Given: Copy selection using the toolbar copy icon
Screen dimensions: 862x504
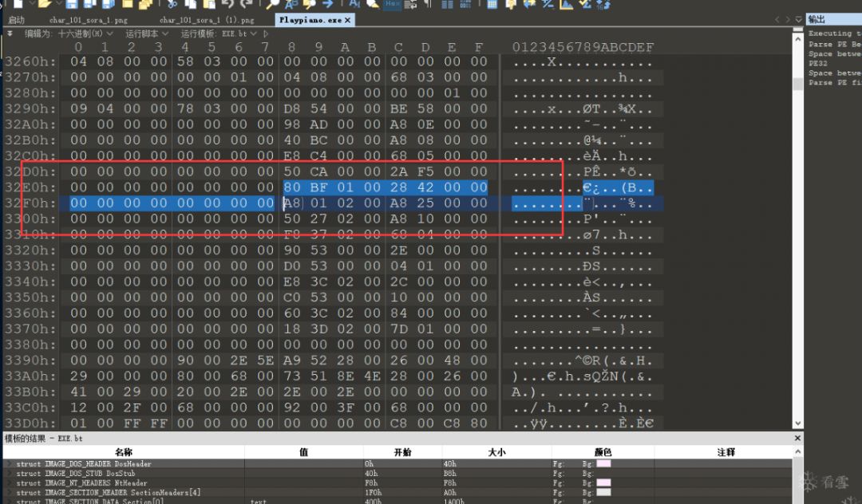Looking at the screenshot, I should [x=190, y=4].
